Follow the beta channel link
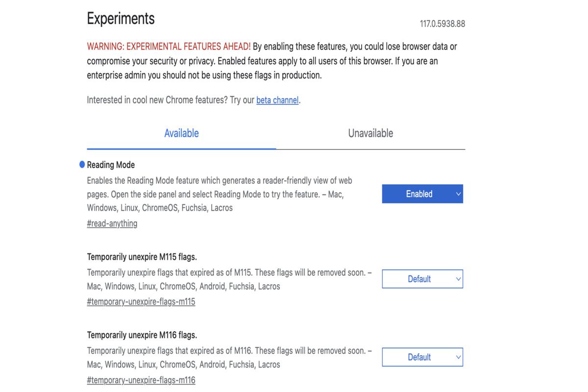This screenshot has width=588, height=392. (x=277, y=100)
